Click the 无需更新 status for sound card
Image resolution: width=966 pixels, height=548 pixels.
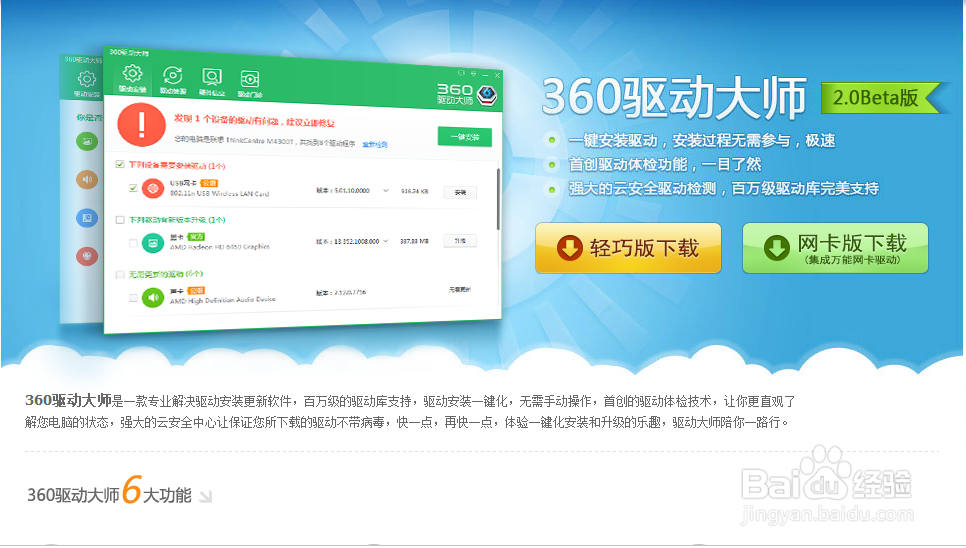(x=460, y=289)
